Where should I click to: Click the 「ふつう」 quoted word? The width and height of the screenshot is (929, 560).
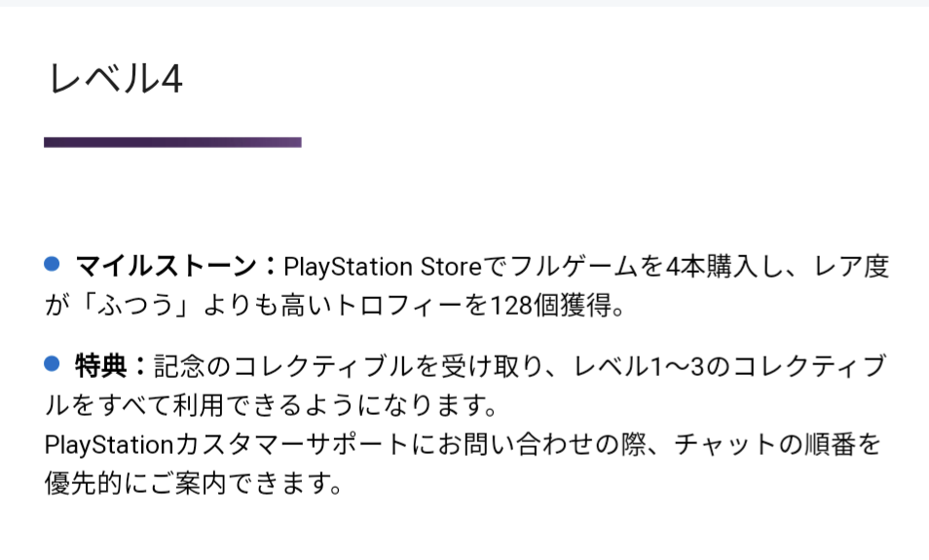tap(136, 306)
